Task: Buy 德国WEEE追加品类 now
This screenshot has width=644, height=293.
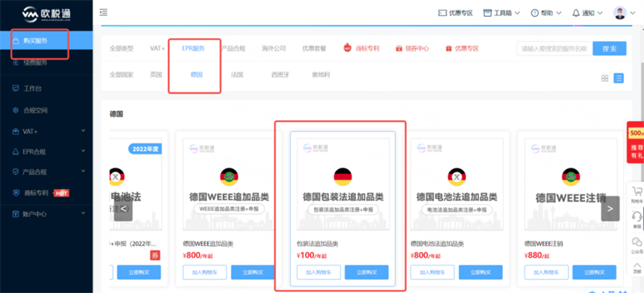Action: point(253,272)
